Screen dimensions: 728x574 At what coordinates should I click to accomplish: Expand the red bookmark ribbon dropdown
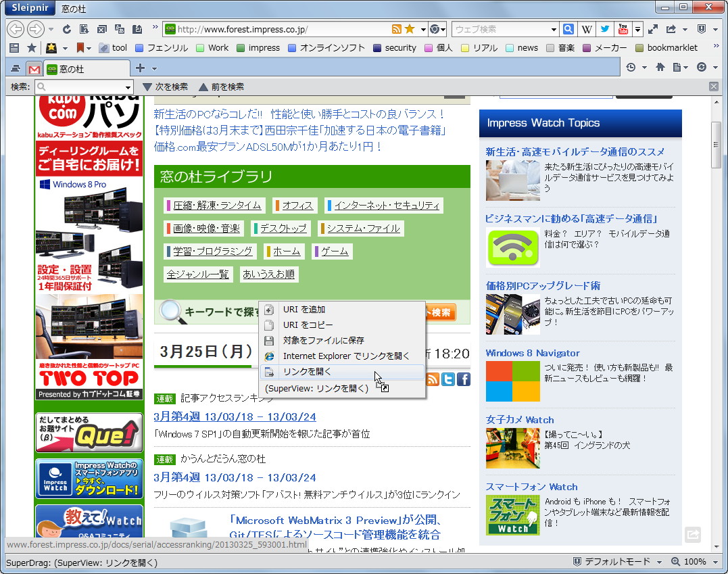click(89, 48)
